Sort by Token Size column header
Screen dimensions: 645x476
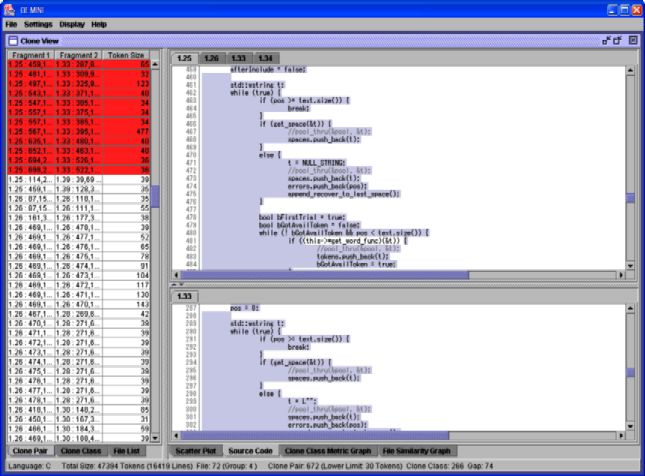(x=127, y=54)
